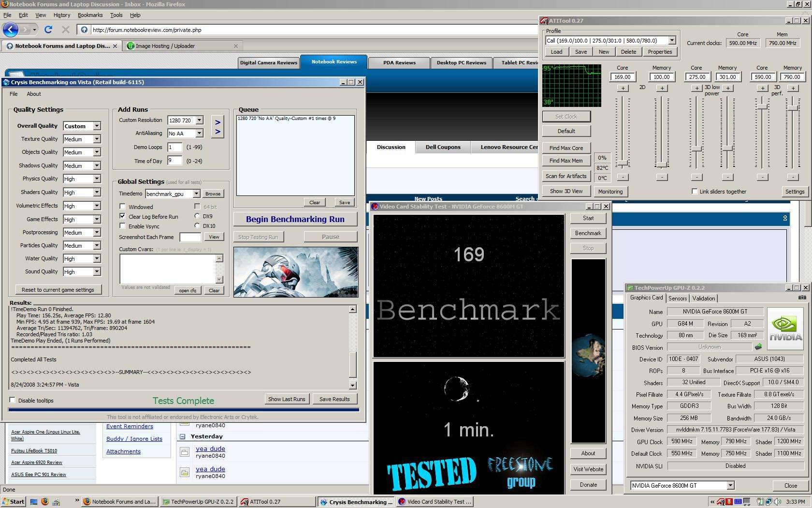
Task: Open Timedemo benchmark_gpu dropdown
Action: pos(196,194)
